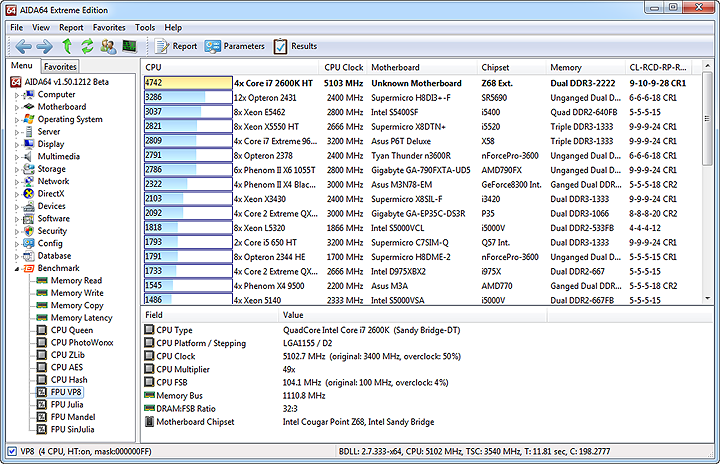Select the 4742 score result bar

coord(188,83)
